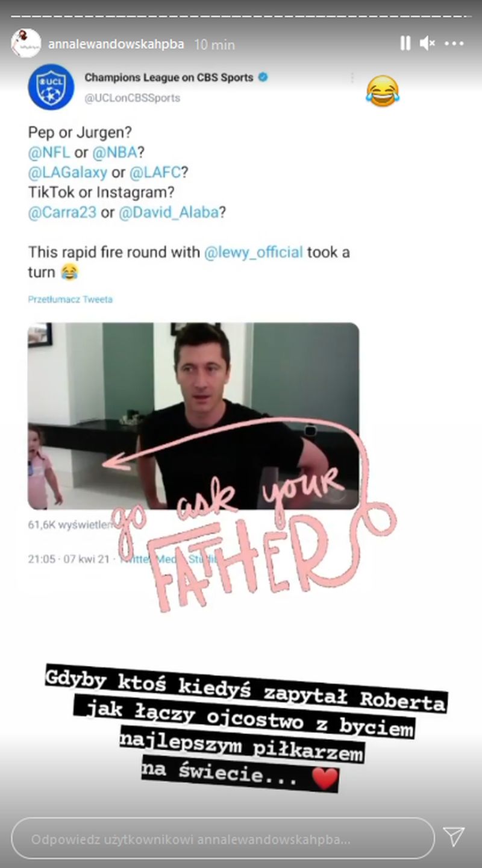Click the story progress bar at top
This screenshot has height=868, width=482.
point(241,16)
